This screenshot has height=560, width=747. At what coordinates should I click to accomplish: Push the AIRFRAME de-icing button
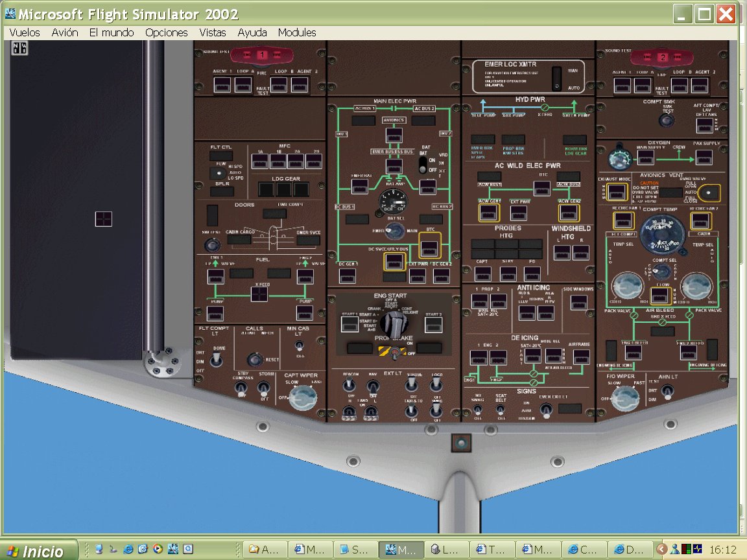[581, 356]
